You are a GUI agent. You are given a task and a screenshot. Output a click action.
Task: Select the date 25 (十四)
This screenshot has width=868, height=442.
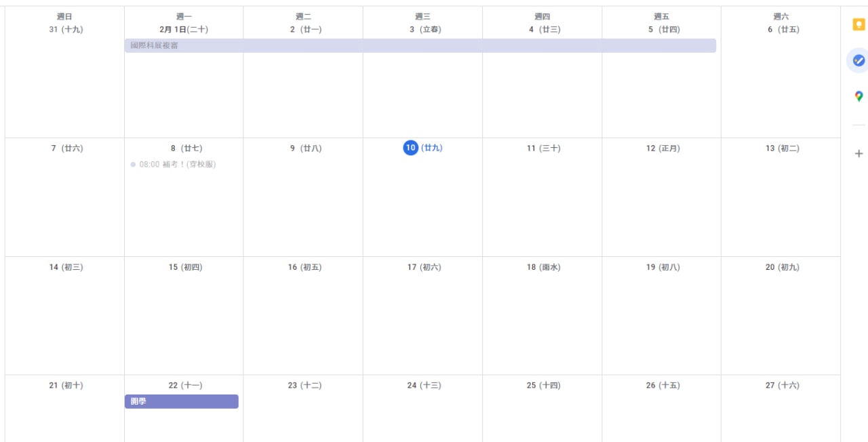543,385
